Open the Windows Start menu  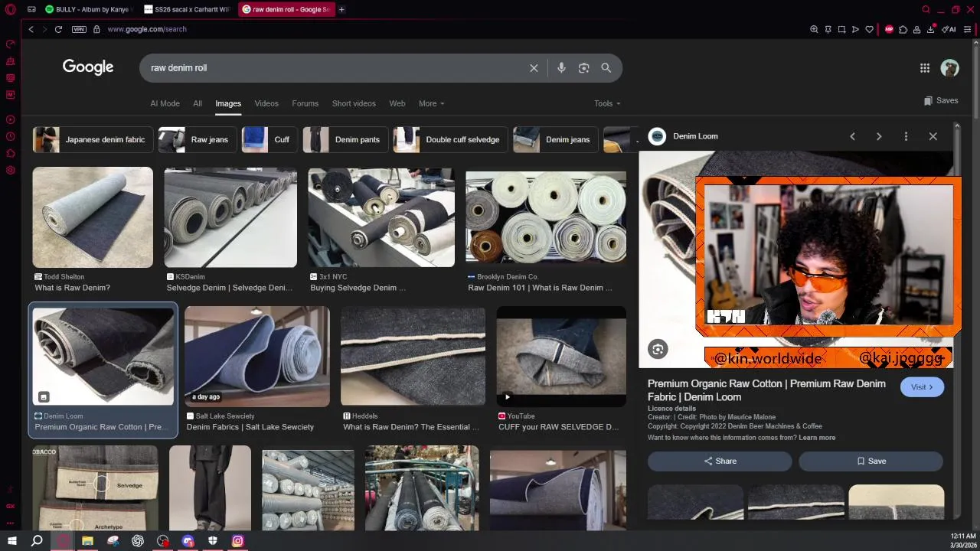coord(12,541)
